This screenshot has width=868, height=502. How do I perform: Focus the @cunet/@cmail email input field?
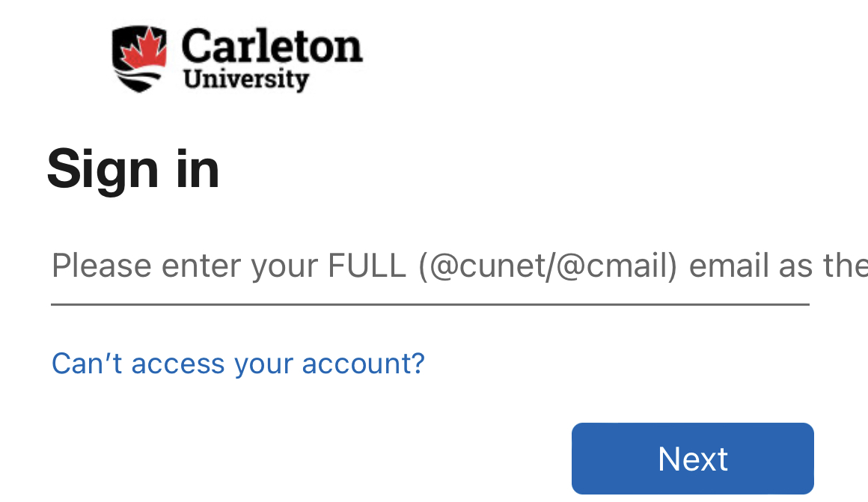pyautogui.click(x=430, y=267)
